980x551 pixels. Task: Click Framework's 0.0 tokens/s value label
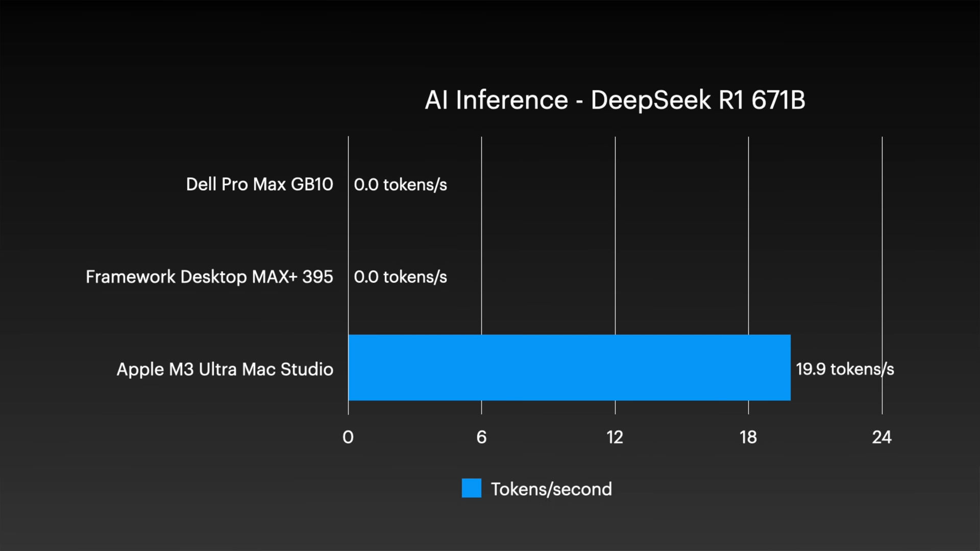click(x=400, y=277)
